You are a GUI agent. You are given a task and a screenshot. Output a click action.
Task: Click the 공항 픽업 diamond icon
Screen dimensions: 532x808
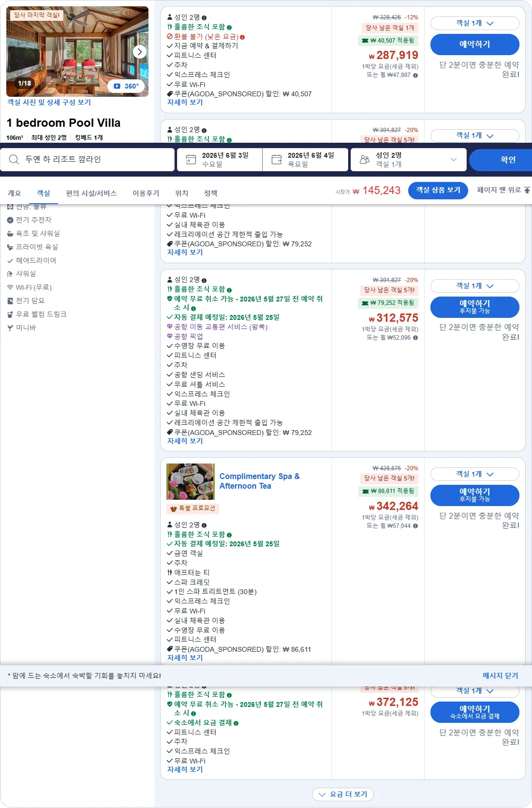170,336
